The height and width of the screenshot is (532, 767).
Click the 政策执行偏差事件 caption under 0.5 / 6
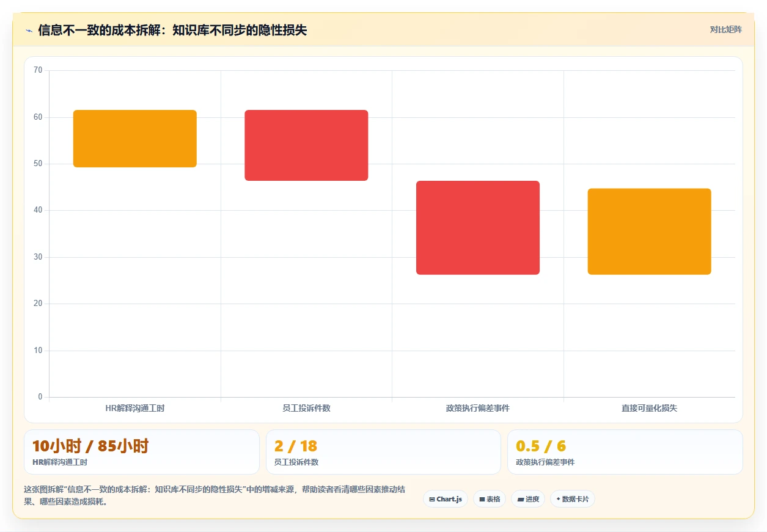click(x=545, y=462)
